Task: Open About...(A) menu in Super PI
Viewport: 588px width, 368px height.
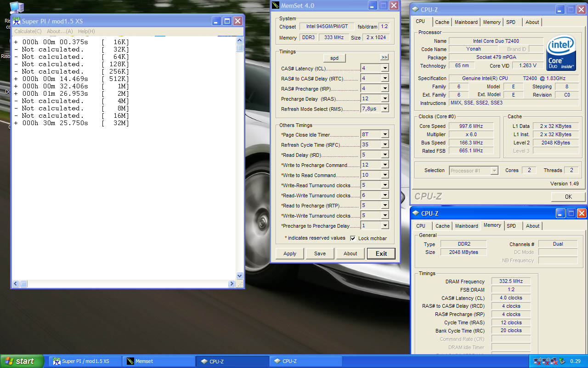Action: [60, 31]
